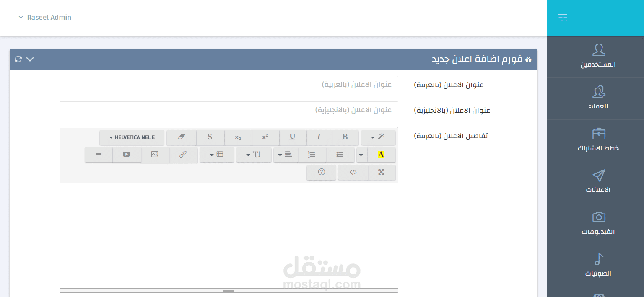The height and width of the screenshot is (297, 644).
Task: Click the camera videos icon
Action: [x=599, y=217]
